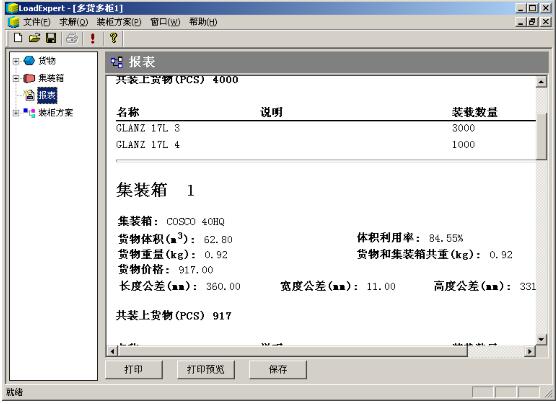Select the blue 货物 icon in tree
556x404 pixels.
click(29, 61)
